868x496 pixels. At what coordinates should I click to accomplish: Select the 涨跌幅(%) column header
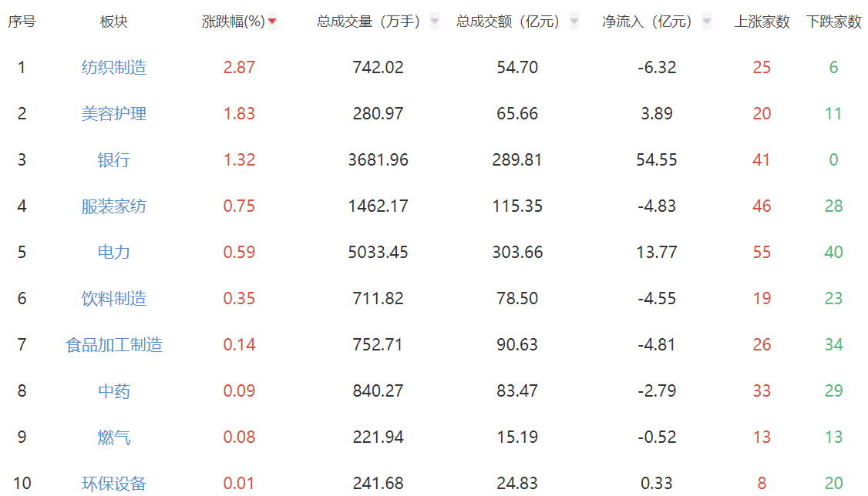[233, 22]
